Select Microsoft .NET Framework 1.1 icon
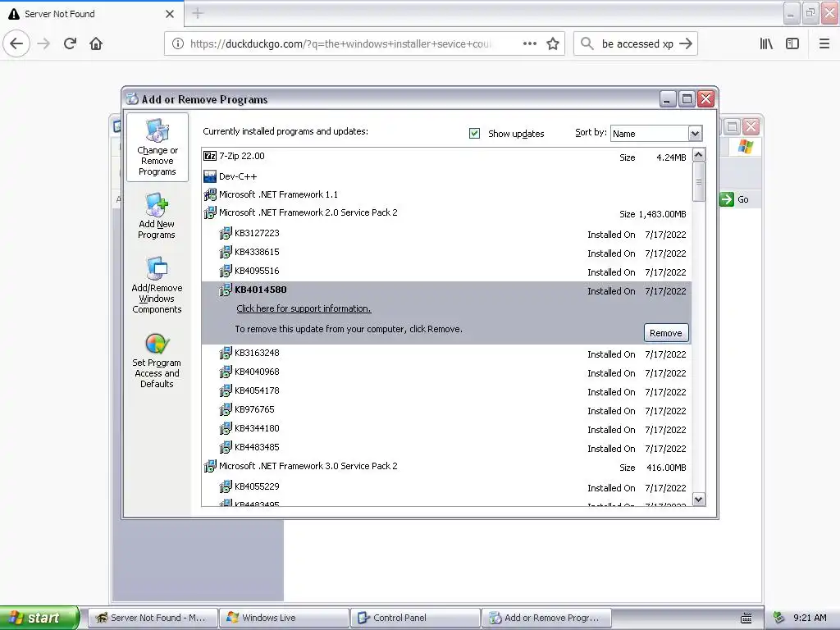 [210, 194]
